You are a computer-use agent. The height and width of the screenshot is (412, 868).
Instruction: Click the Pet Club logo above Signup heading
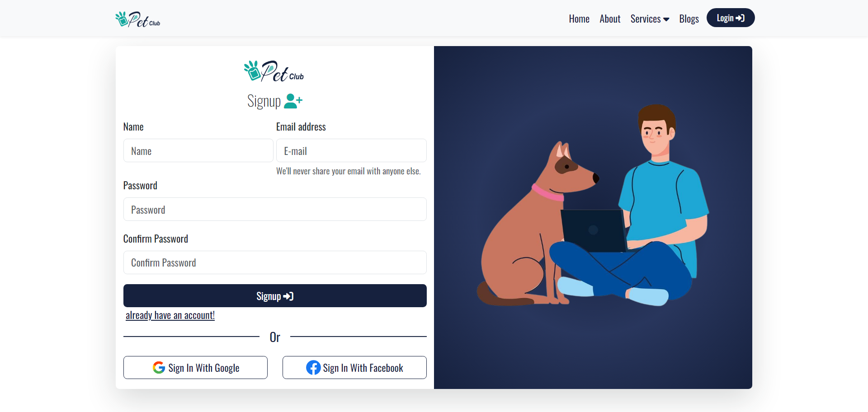point(274,71)
